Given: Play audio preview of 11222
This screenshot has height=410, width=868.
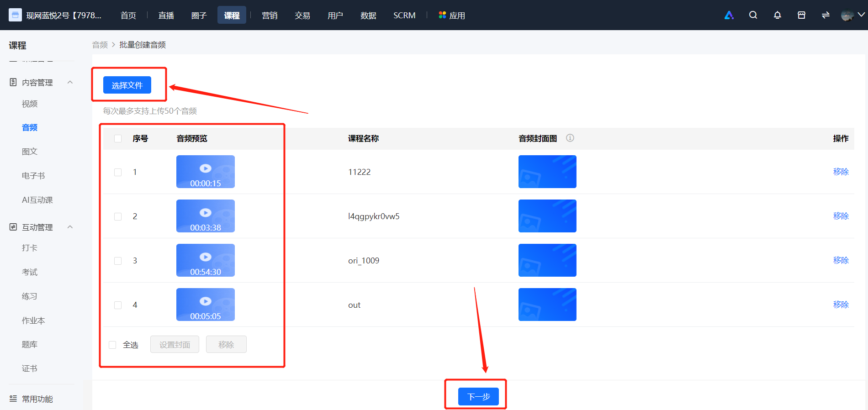Looking at the screenshot, I should 206,172.
